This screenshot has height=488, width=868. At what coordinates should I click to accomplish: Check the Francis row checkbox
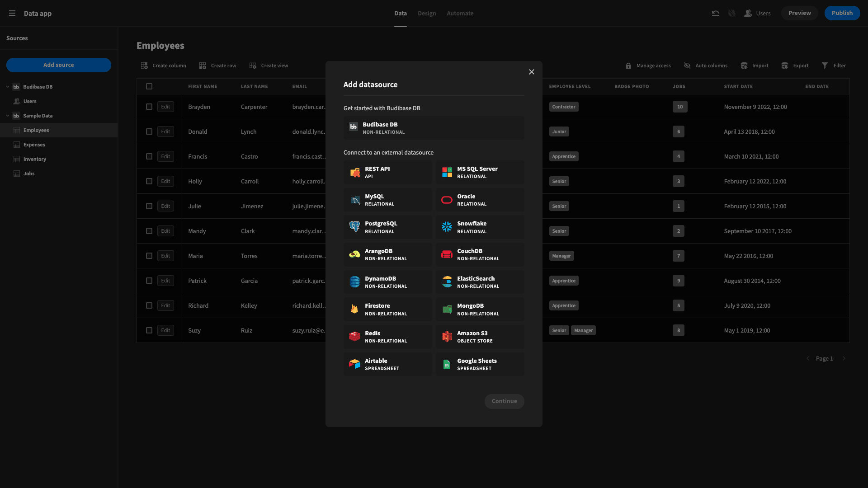(149, 156)
